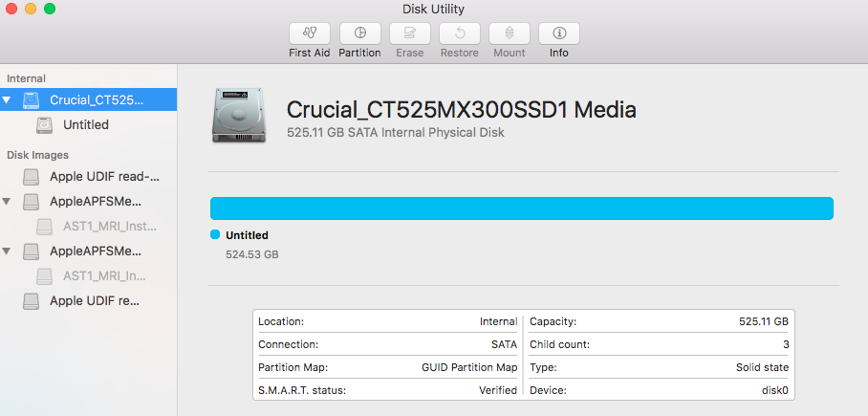Click the large hard drive icon in the main pane
The height and width of the screenshot is (416, 868).
239,115
